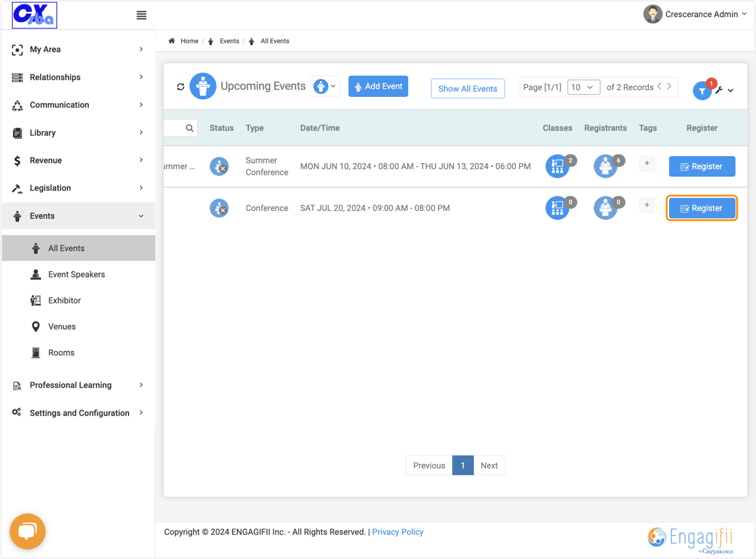Select Exhibitor in sidebar submenu
The width and height of the screenshot is (756, 559).
coord(78,300)
